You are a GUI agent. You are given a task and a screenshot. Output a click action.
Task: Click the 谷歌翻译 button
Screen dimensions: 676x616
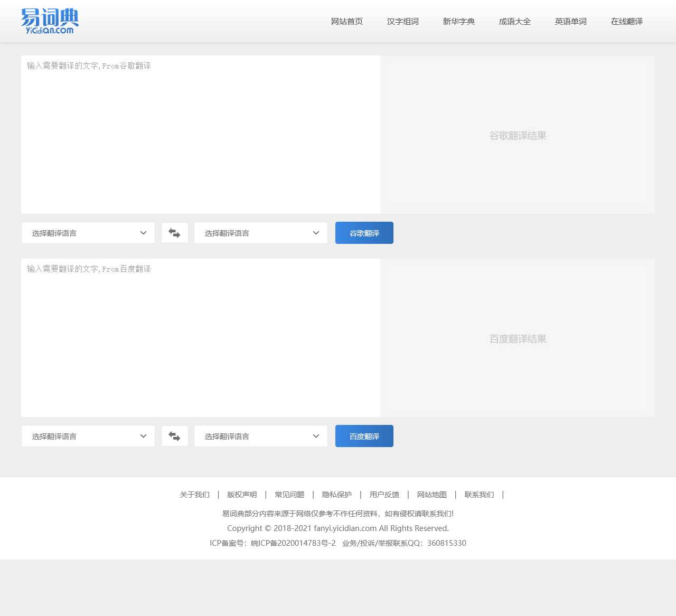[x=364, y=233]
